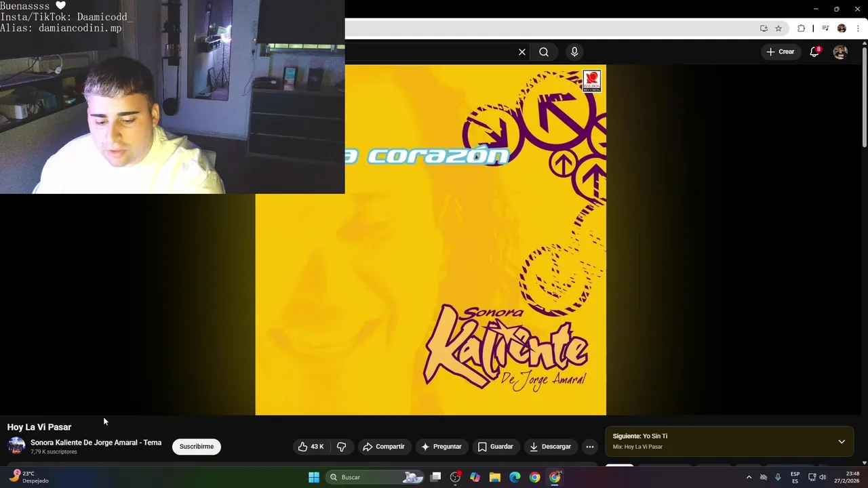
Task: Open File Explorer from the taskbar
Action: [495, 477]
